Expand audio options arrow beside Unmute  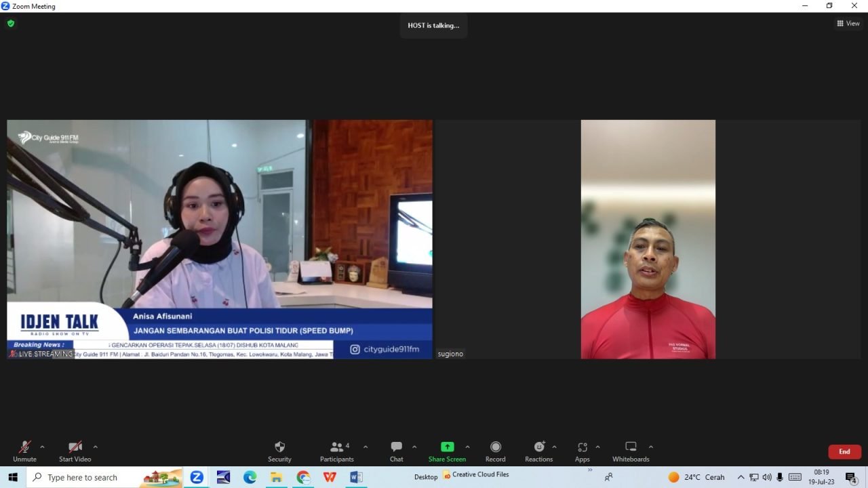42,447
